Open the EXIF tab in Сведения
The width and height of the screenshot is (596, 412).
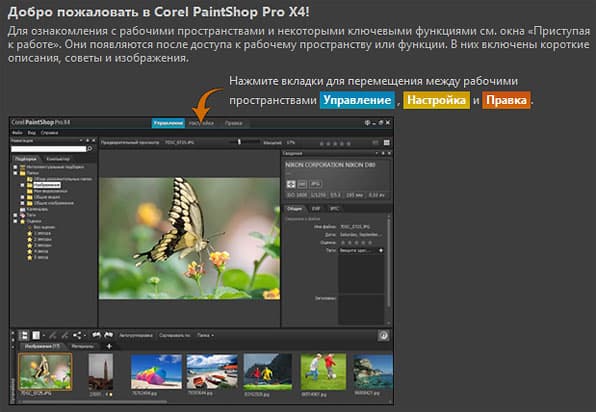tap(316, 209)
